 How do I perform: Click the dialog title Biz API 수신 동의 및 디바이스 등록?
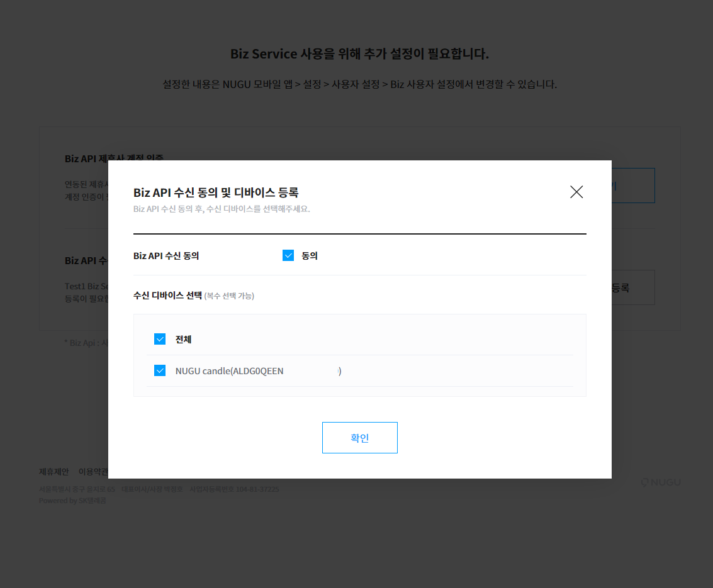click(216, 192)
